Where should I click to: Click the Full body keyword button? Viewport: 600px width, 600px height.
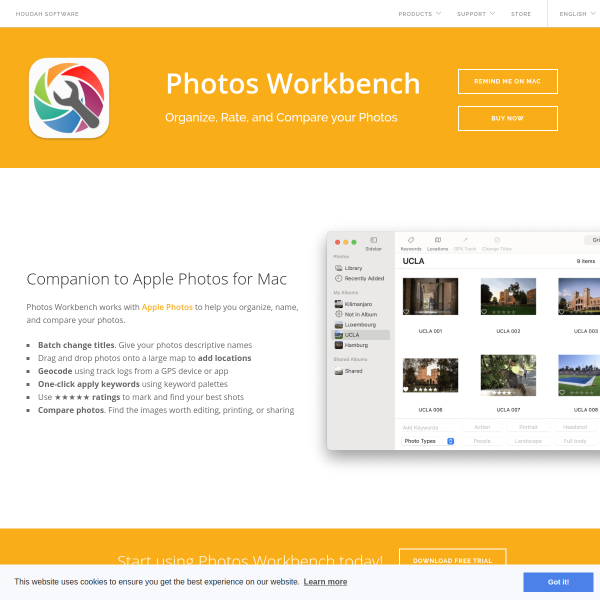click(575, 441)
